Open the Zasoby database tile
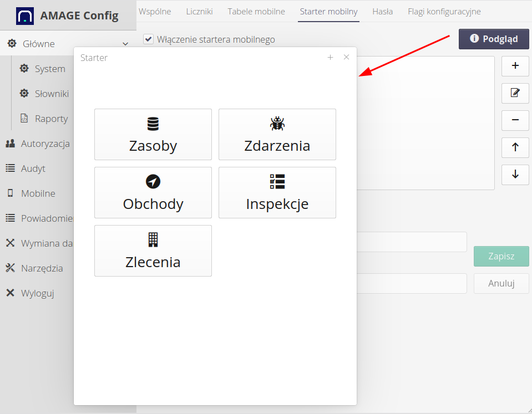Screen dimensions: 532x414 pyautogui.click(x=153, y=135)
